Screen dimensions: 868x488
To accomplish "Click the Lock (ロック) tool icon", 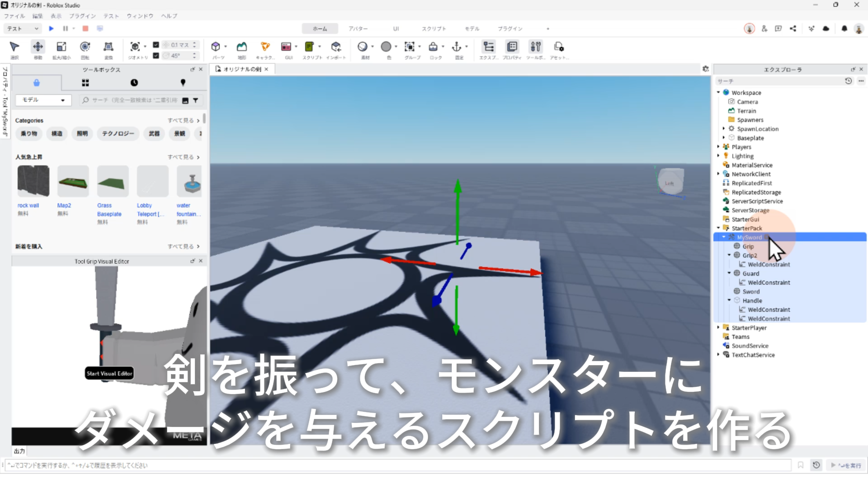I will 433,47.
